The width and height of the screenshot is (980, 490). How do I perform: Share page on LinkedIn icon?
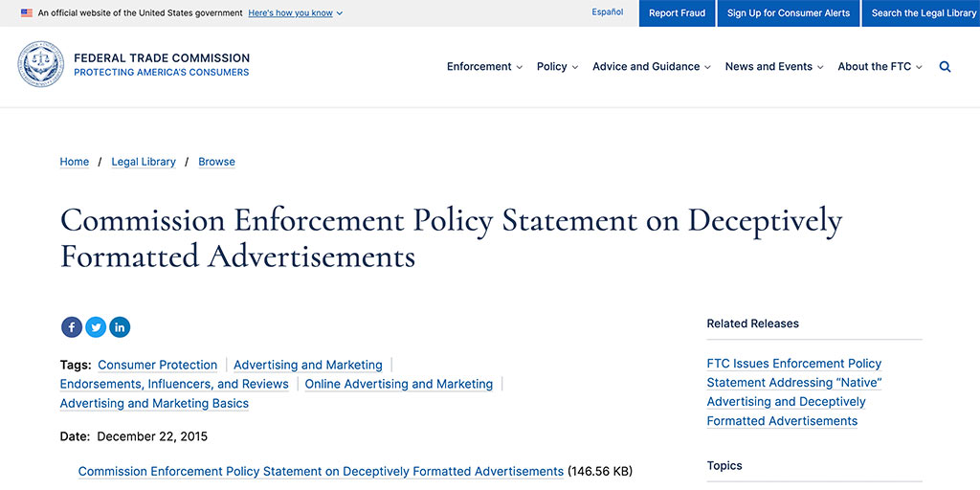click(120, 327)
